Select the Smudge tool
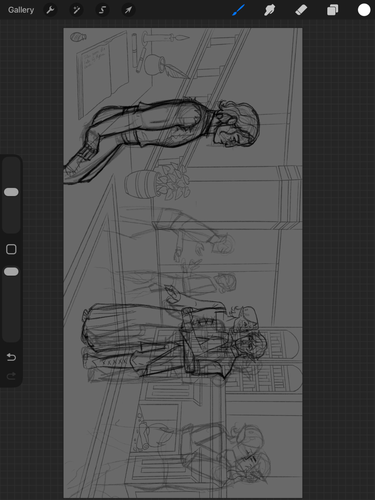Screen dimensions: 375x500 [269, 10]
